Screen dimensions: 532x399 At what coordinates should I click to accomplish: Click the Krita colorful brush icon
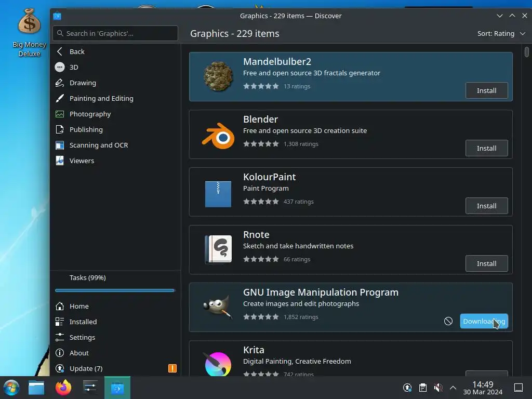[x=218, y=364]
